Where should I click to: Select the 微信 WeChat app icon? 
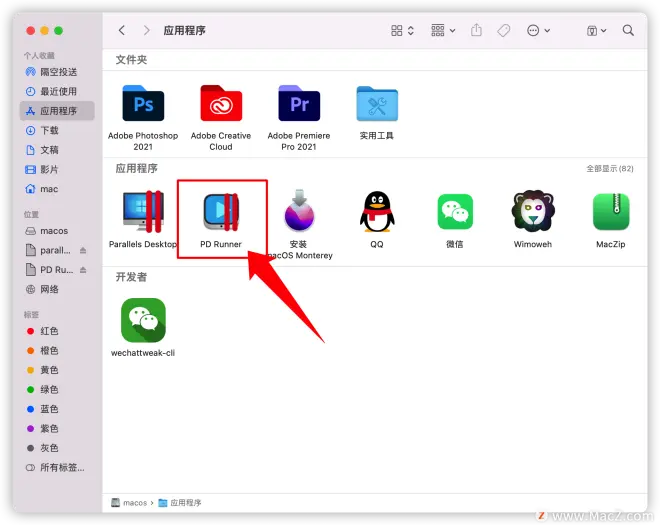pyautogui.click(x=455, y=211)
